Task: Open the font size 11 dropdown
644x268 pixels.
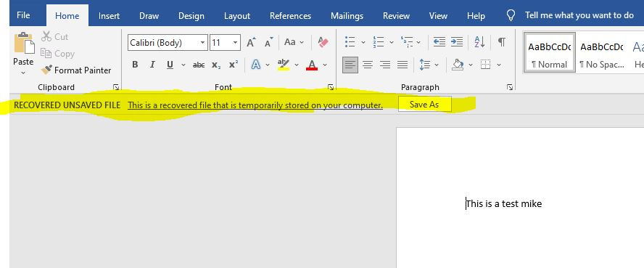Action: [x=235, y=43]
